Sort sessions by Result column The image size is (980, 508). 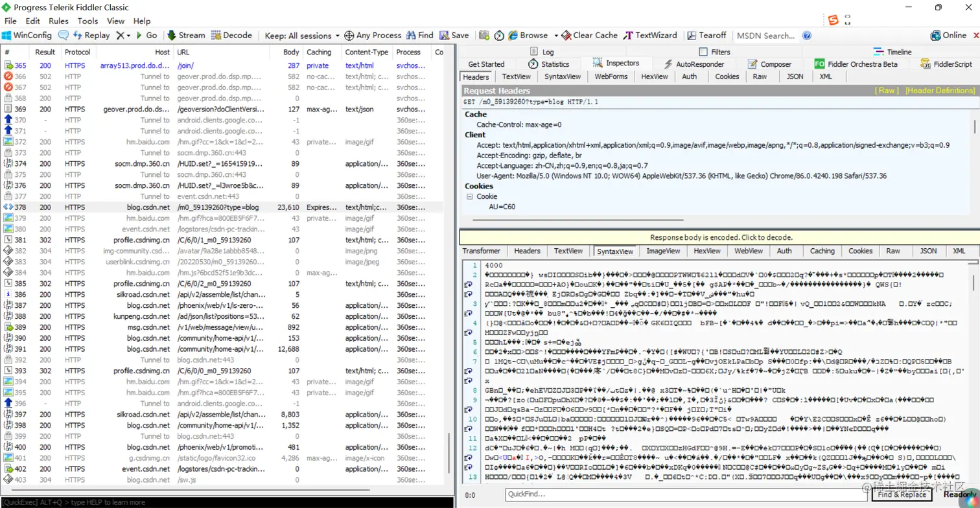pos(45,52)
